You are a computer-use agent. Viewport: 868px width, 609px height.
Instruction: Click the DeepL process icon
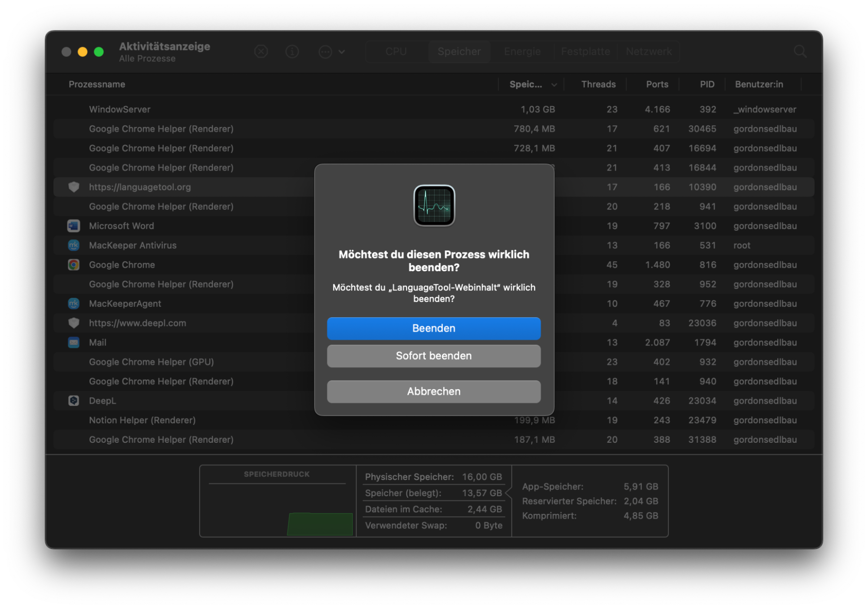(74, 400)
